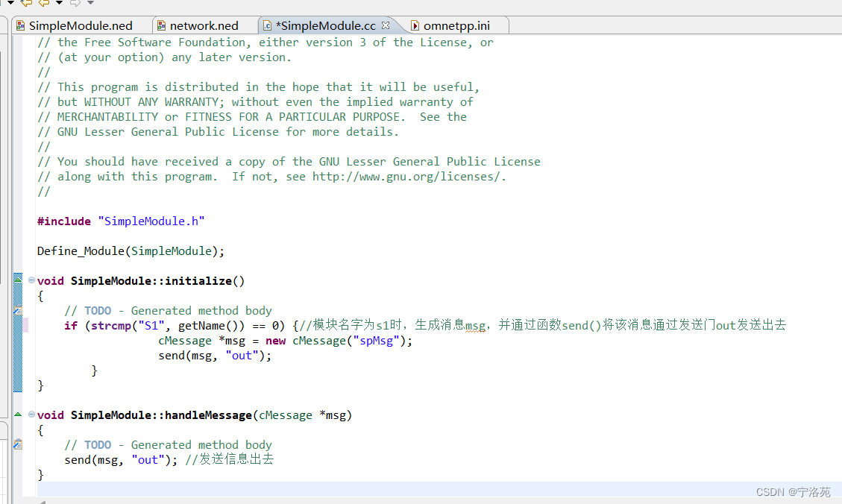This screenshot has height=504, width=842.
Task: Collapse the handleMessage() method fold marker
Action: [x=31, y=415]
